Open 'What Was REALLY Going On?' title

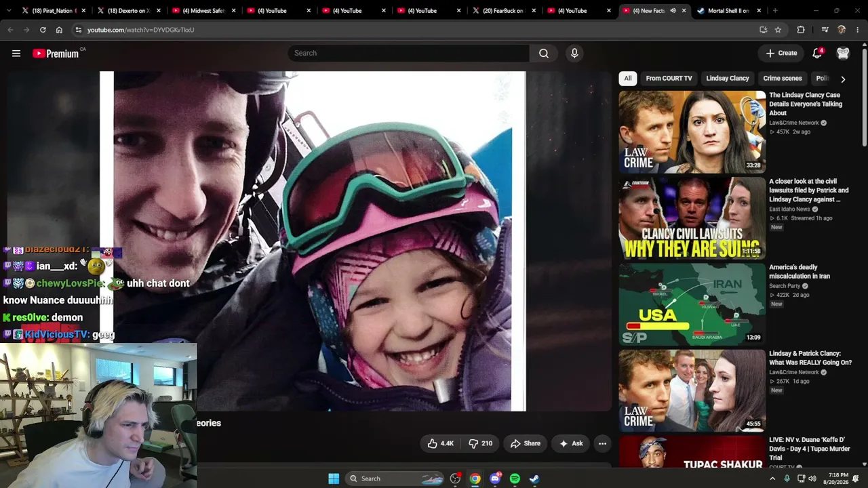(810, 358)
